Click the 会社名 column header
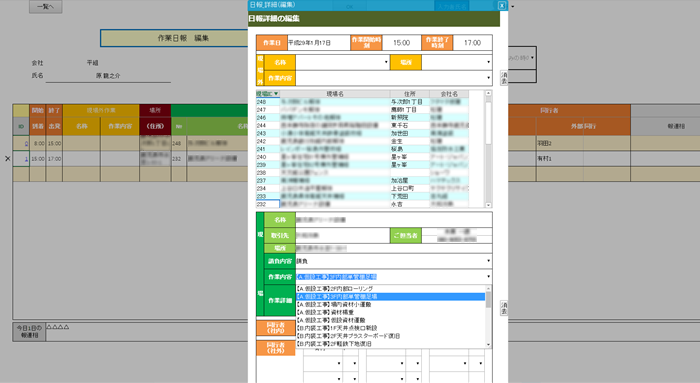Screen dimensions: 700x383 tap(449, 94)
